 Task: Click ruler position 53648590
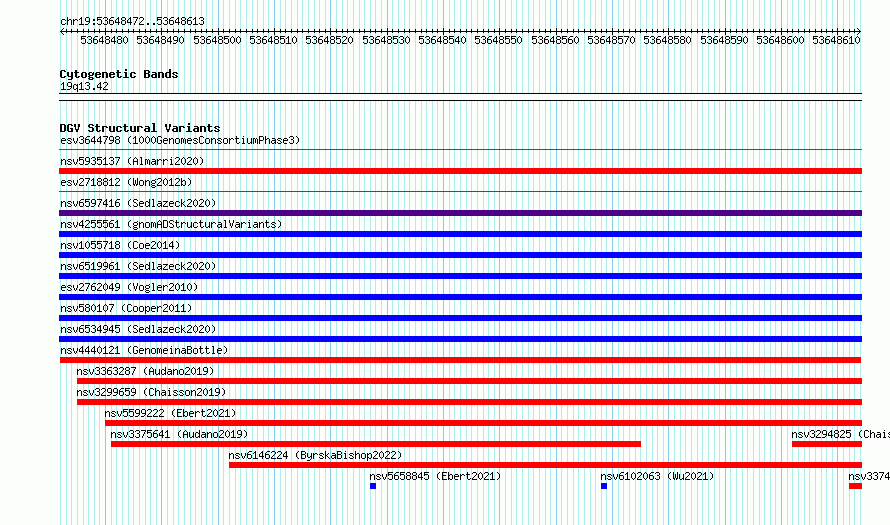(x=724, y=40)
